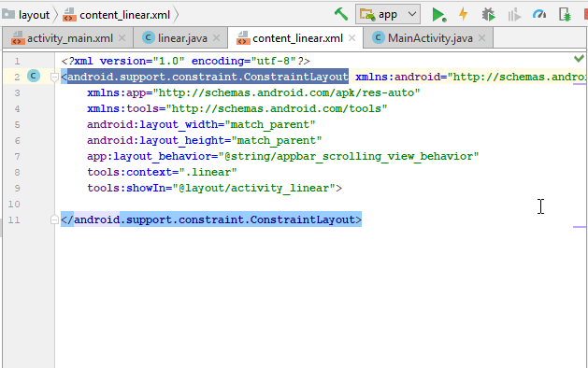Click the xmlns:android attribute on line 2
The width and height of the screenshot is (588, 368).
(470, 77)
